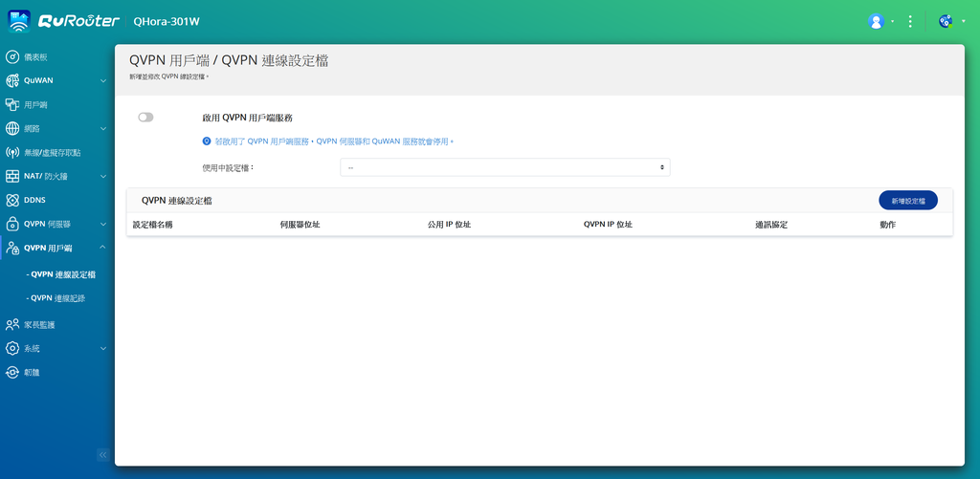This screenshot has height=479, width=980.
Task: Expand the NAT/防火牆 menu chevron
Action: coord(103,176)
